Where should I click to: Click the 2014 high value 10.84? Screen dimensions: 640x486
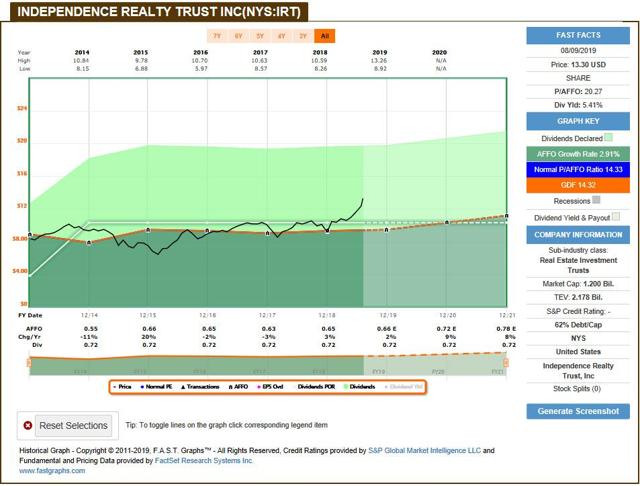click(x=81, y=60)
